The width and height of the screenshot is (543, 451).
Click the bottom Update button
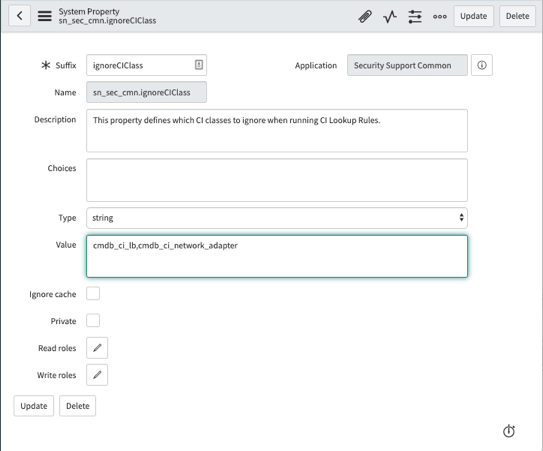point(34,406)
